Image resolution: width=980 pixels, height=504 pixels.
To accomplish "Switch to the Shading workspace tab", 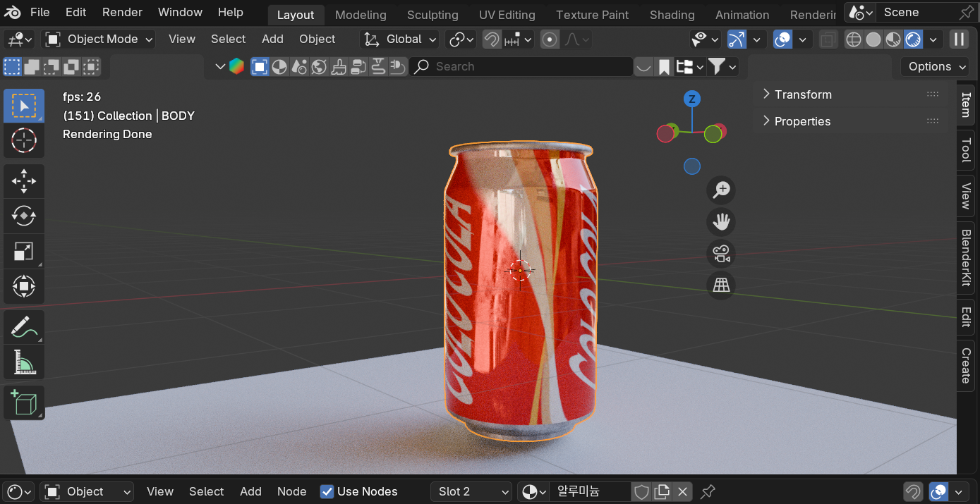I will click(x=672, y=14).
